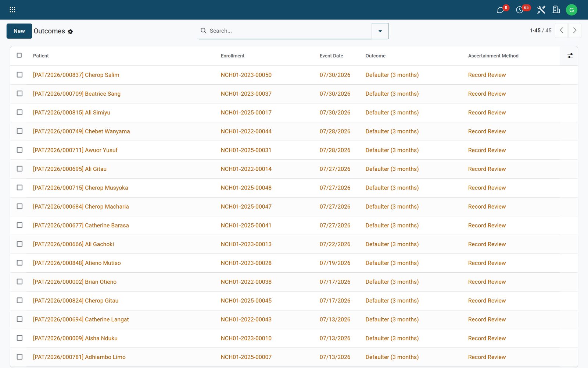The width and height of the screenshot is (588, 368).
Task: Click Defaulter (3 months) for Atieno Mutiso
Action: (392, 263)
